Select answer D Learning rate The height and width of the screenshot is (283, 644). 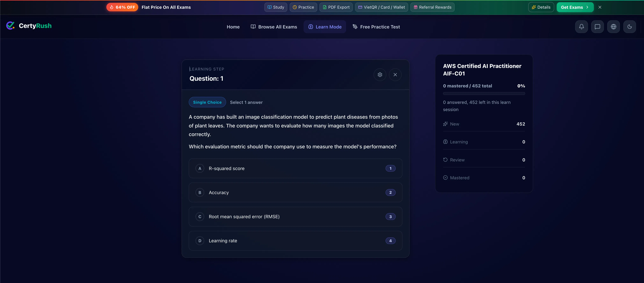point(296,241)
